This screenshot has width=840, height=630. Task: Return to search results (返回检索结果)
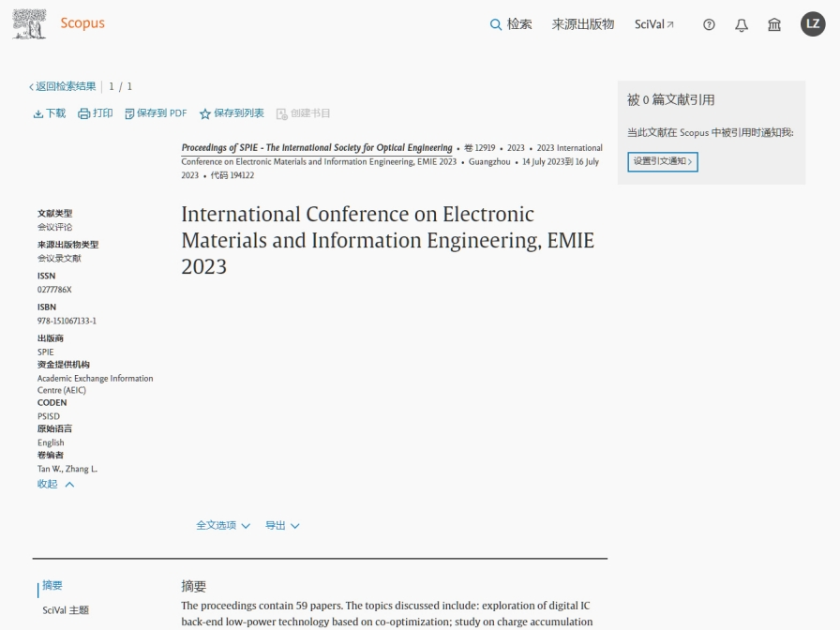(x=63, y=86)
